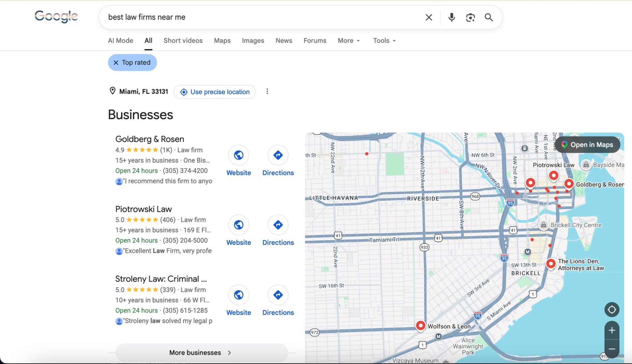Click Stroleny phone (305) 615-1285
Screen dimensions: 632x364
[185, 310]
